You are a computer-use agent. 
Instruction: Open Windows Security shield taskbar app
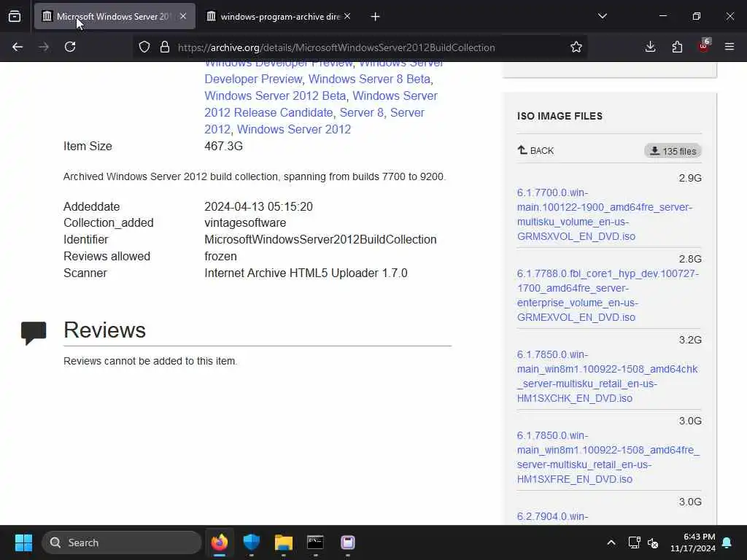[251, 542]
